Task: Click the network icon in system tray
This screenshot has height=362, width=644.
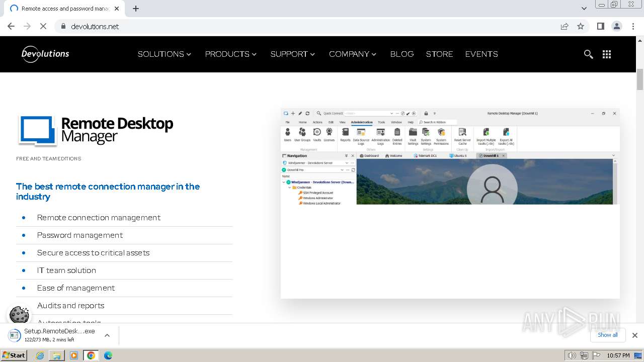Action: point(584,355)
